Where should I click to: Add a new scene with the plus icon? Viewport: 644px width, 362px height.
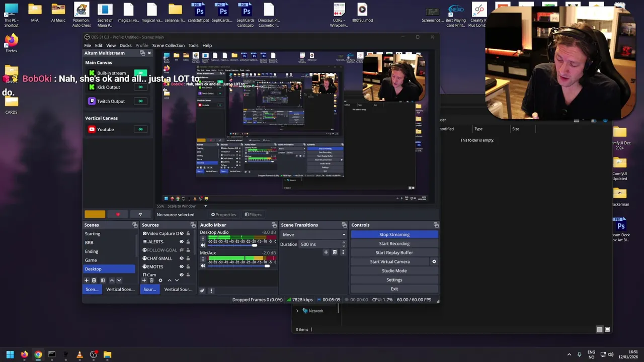86,280
